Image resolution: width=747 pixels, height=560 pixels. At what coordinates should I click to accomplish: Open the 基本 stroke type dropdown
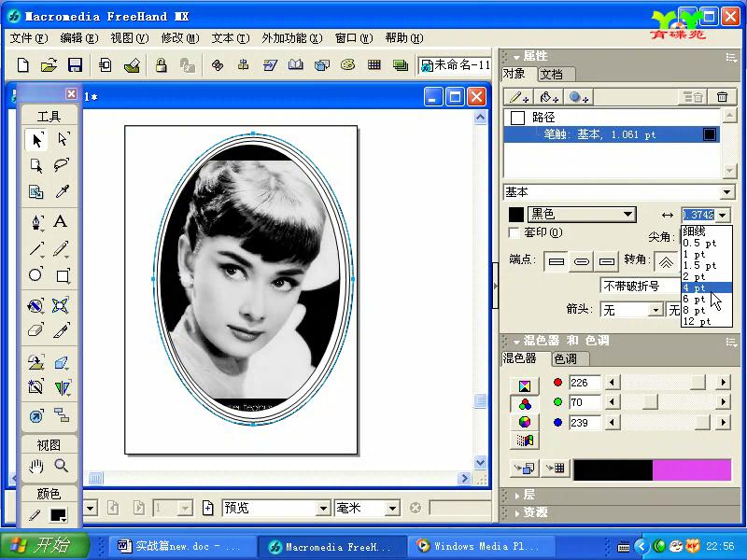point(726,192)
